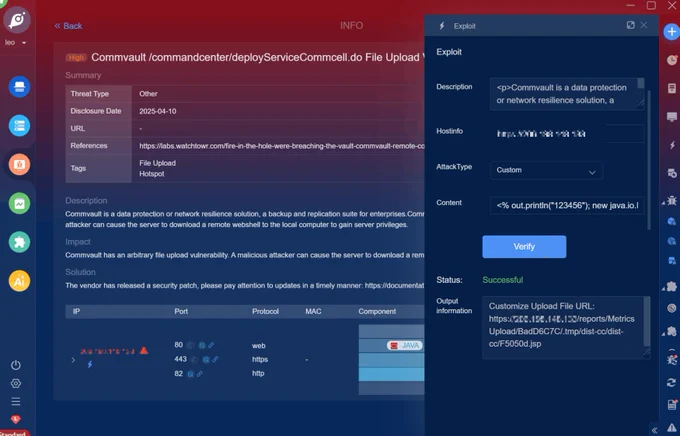Click the Goby logo avatar at top left

coord(17,20)
